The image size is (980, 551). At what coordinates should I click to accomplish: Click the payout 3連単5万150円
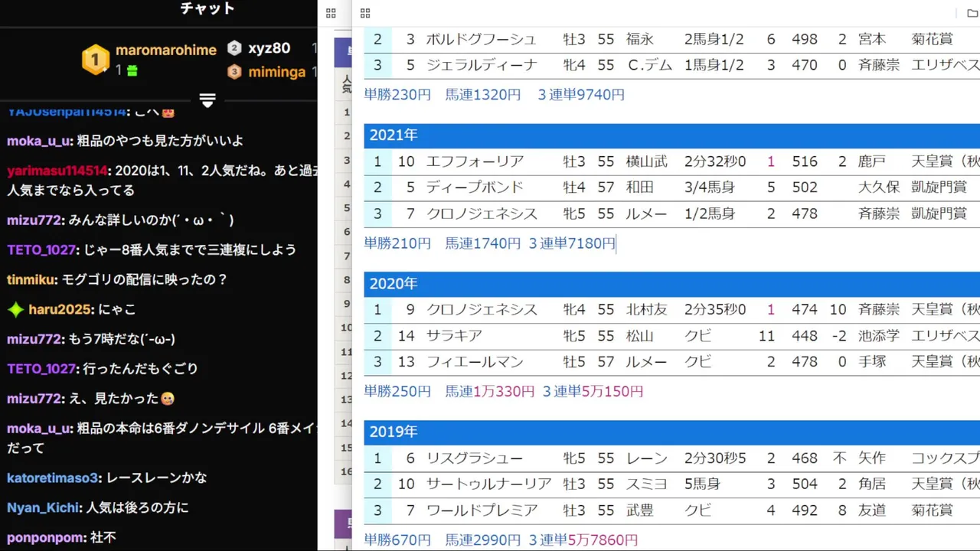pyautogui.click(x=593, y=392)
